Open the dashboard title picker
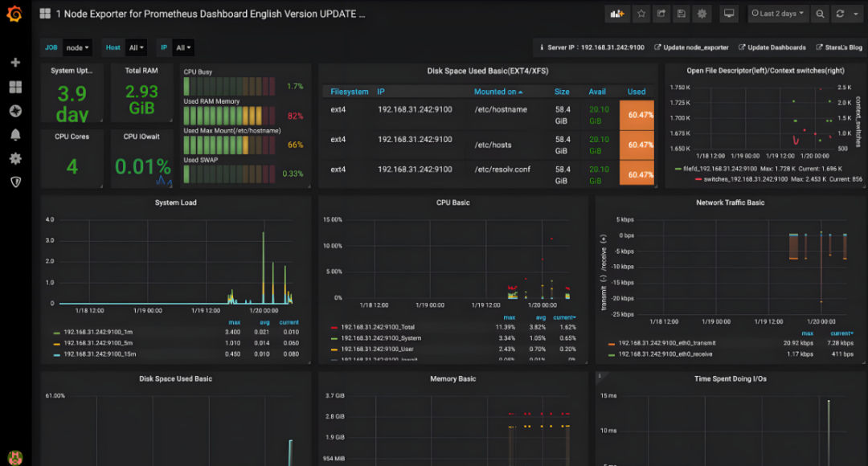868x466 pixels. click(x=211, y=14)
